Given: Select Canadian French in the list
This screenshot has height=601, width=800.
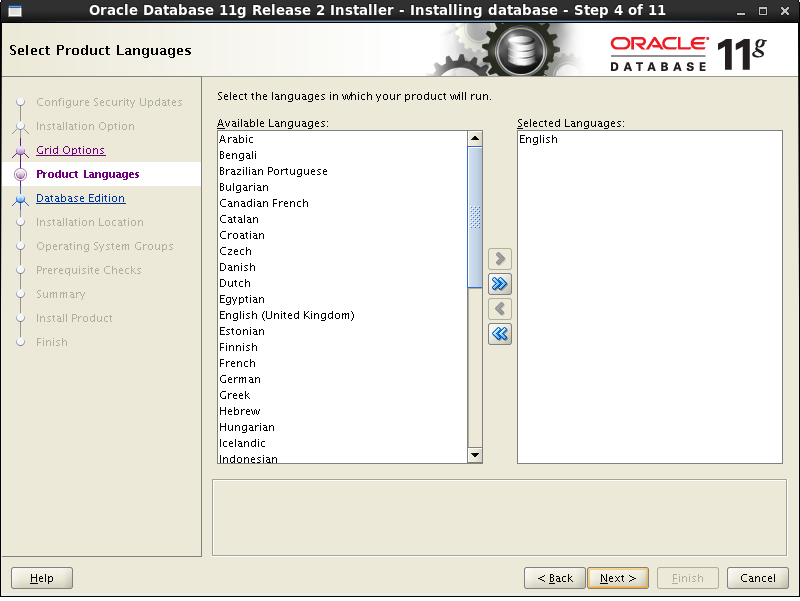Looking at the screenshot, I should point(342,203).
